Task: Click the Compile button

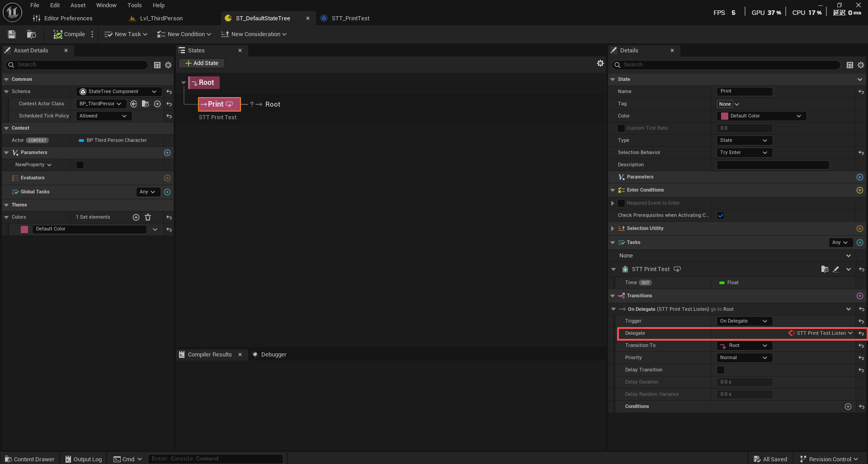Action: click(x=69, y=34)
